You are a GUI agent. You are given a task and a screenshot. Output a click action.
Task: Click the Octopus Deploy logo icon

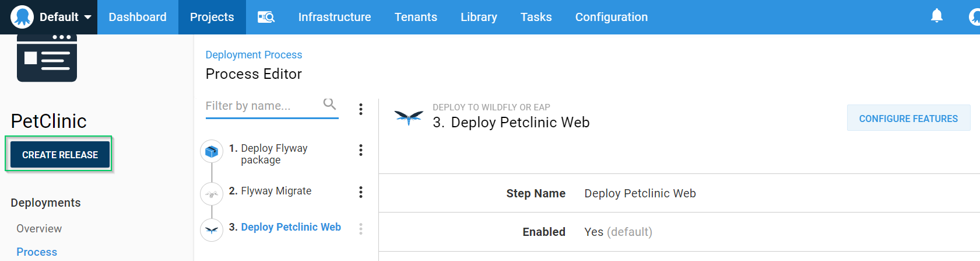click(22, 17)
